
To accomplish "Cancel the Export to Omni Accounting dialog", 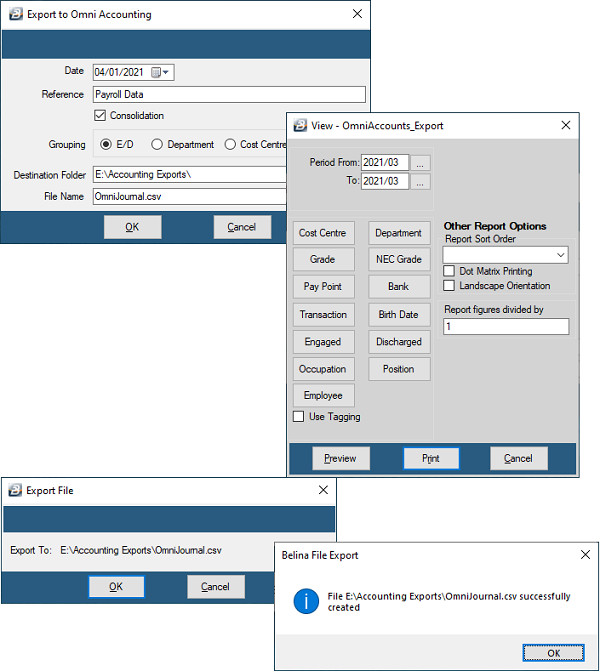I will (242, 227).
